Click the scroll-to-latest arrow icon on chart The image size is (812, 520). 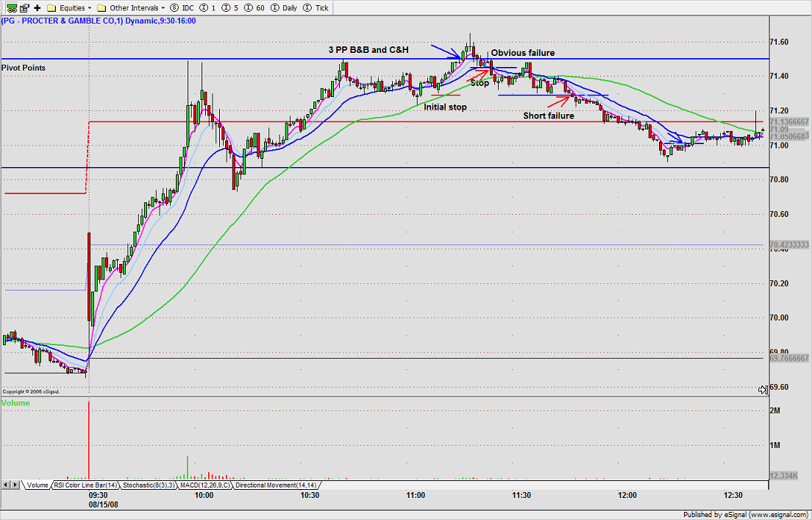[762, 390]
